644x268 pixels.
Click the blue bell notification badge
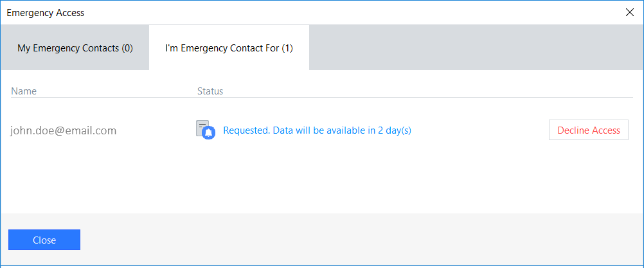pos(209,132)
